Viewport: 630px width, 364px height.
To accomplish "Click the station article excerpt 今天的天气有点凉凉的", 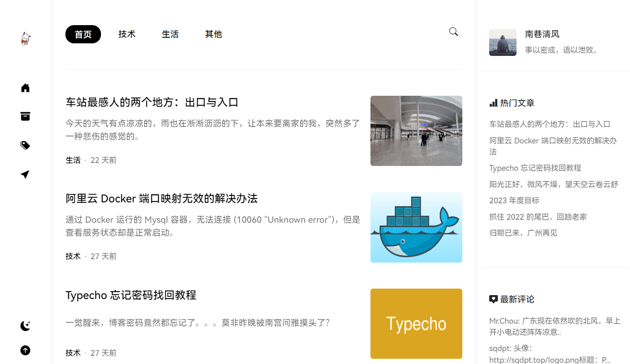I will [213, 130].
